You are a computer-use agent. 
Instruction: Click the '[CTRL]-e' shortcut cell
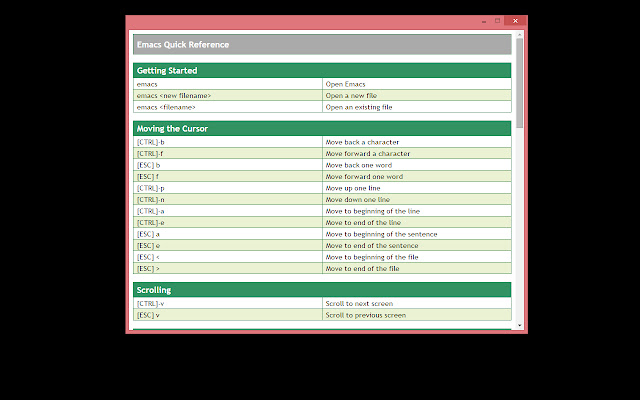pos(228,222)
